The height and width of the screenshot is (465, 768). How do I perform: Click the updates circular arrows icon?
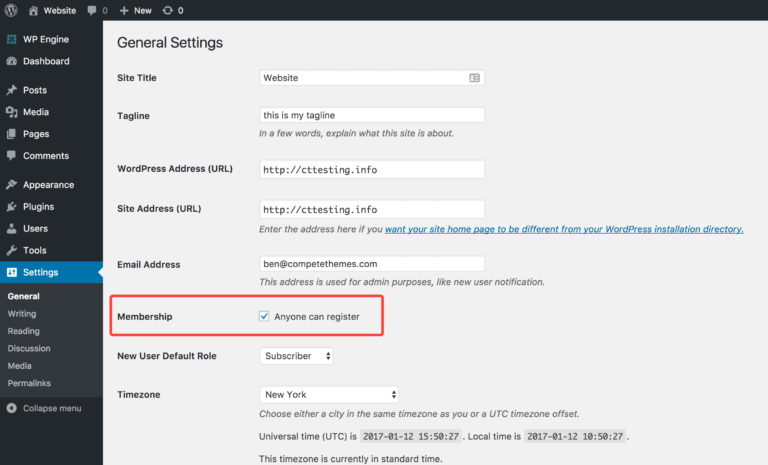[166, 10]
